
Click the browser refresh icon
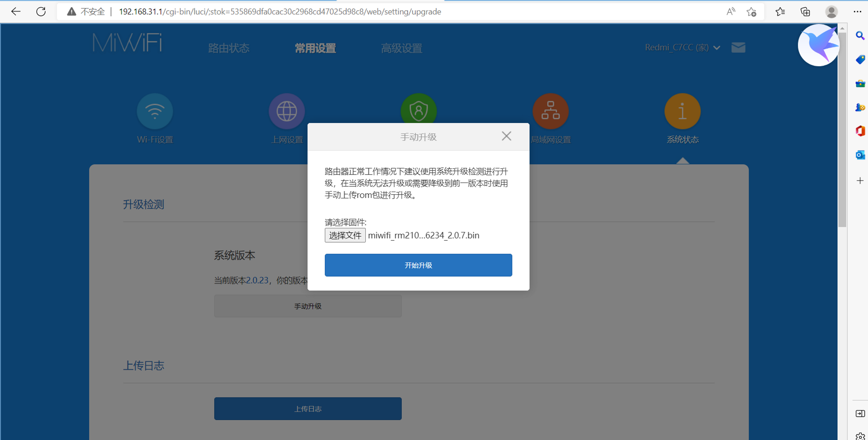tap(41, 12)
